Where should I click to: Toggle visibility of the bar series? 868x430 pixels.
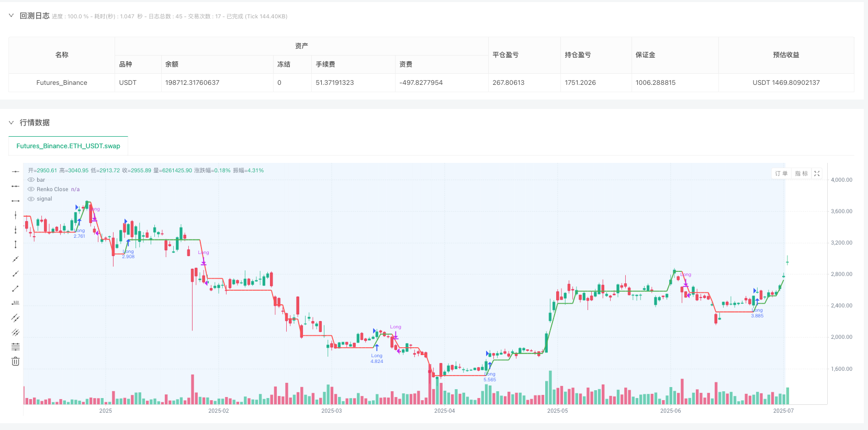click(31, 180)
